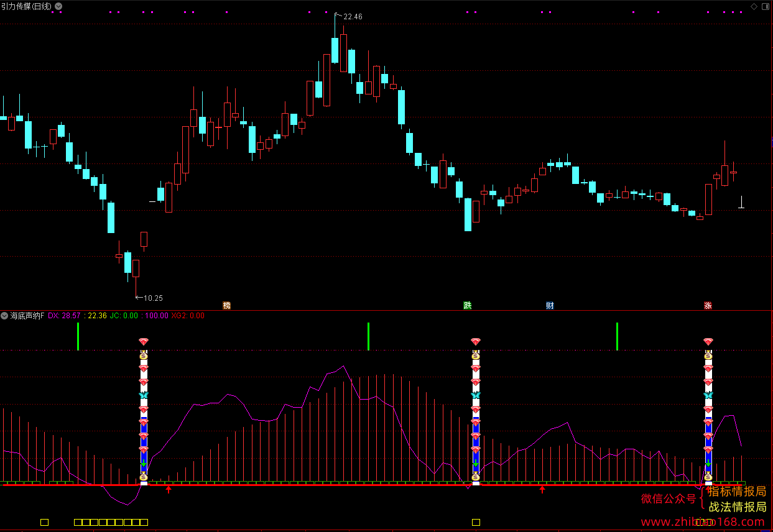Click the JC: 0.00 value
The width and height of the screenshot is (773, 532).
(124, 316)
